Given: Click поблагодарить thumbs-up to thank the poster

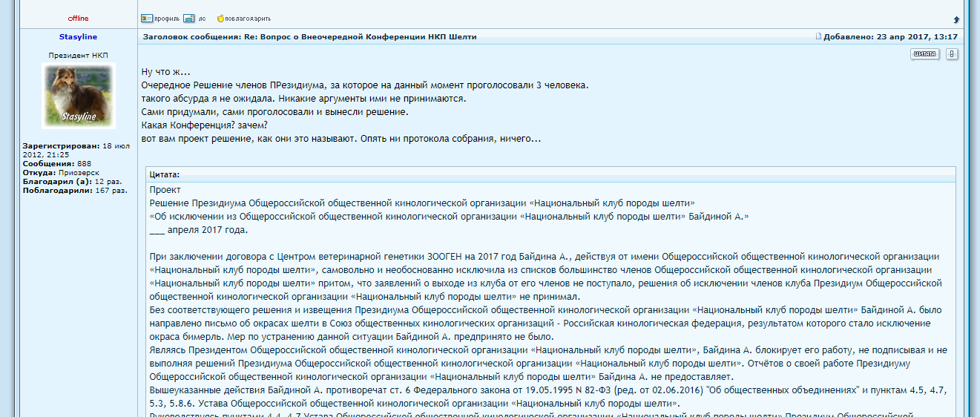Looking at the screenshot, I should [x=243, y=18].
